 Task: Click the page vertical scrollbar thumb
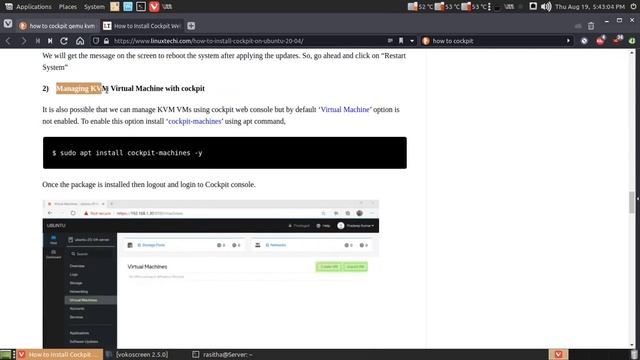coord(632,202)
